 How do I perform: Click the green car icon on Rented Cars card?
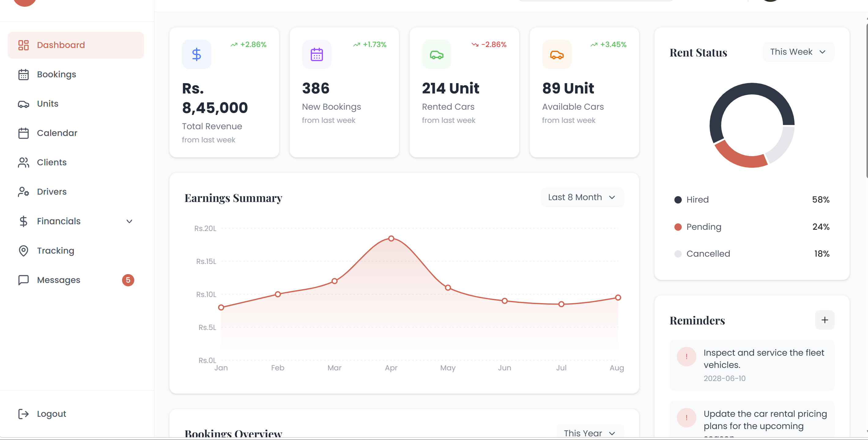tap(437, 54)
